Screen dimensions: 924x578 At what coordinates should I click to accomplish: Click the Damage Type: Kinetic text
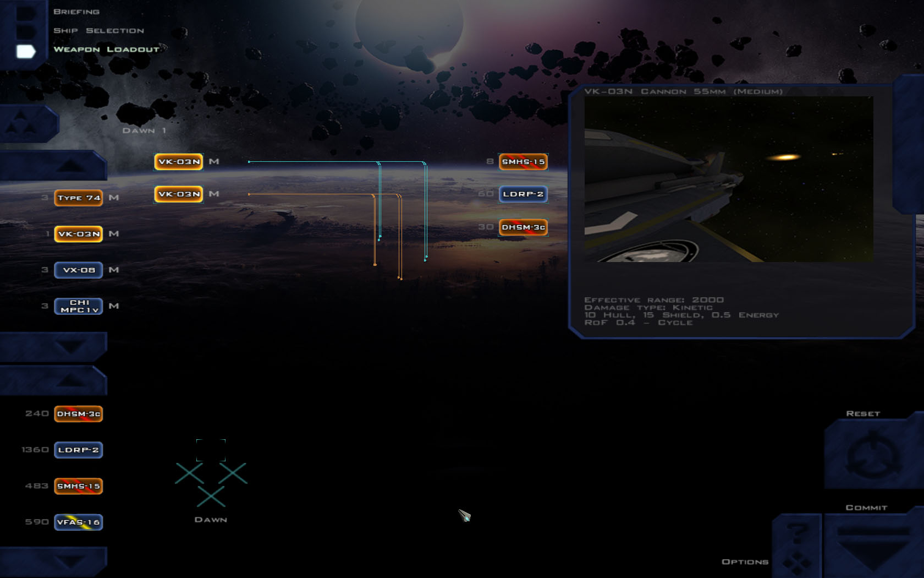[x=648, y=308]
